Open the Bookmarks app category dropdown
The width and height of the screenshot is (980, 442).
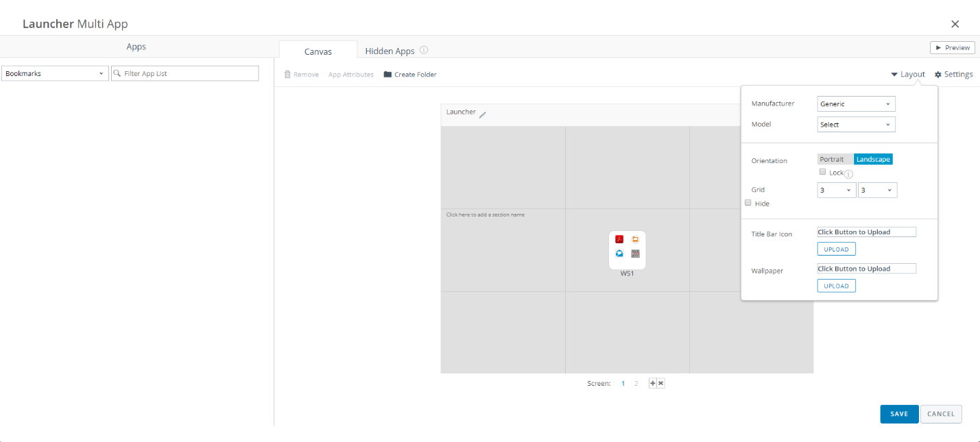coord(55,73)
